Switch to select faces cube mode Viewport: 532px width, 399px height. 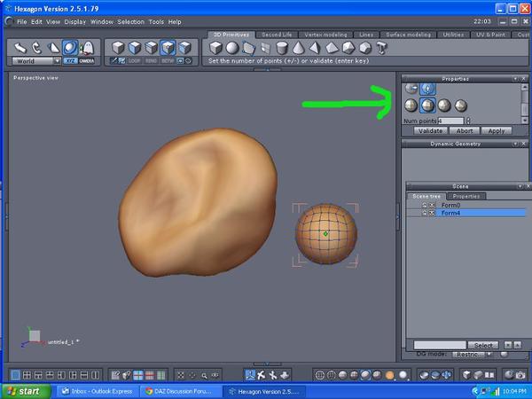pyautogui.click(x=135, y=48)
